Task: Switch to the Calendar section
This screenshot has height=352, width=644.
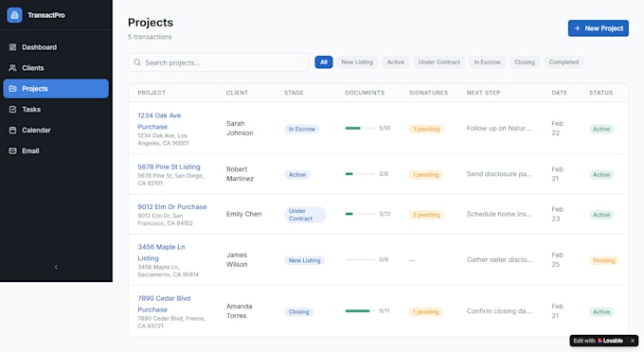Action: pos(56,130)
